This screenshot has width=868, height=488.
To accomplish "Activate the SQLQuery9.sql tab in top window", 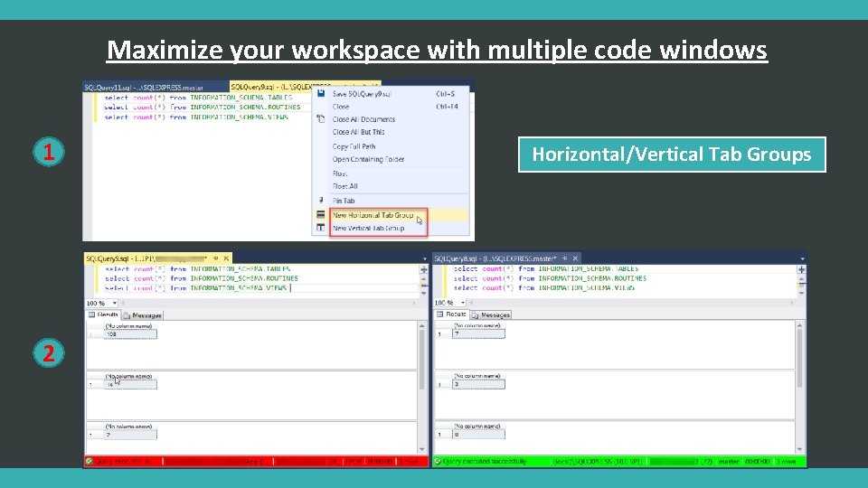I will 271,87.
